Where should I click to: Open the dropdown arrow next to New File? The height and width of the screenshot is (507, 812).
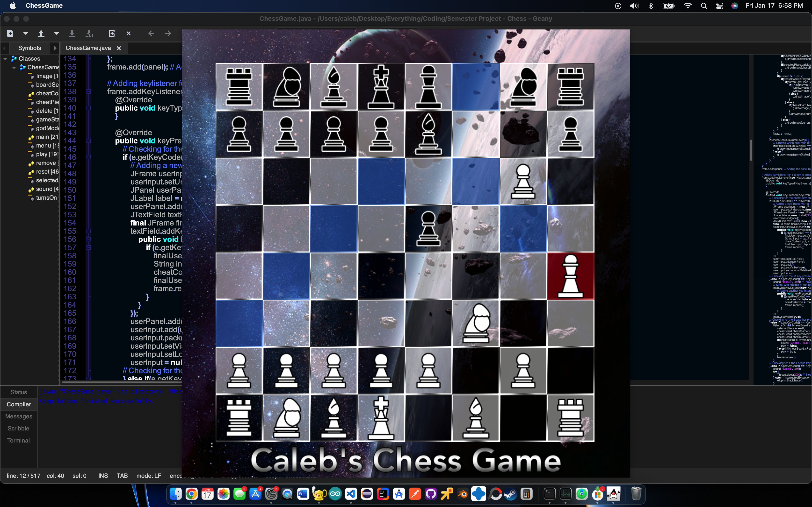(x=26, y=33)
